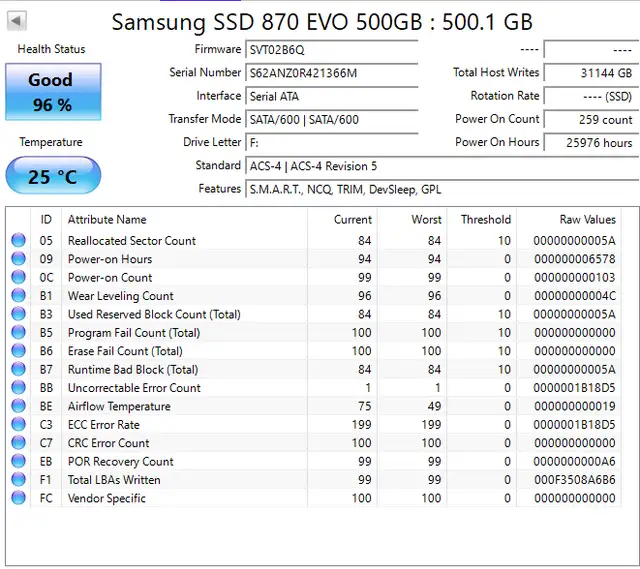Select the Power-on Hours attribute name
This screenshot has height=569, width=640.
(110, 259)
